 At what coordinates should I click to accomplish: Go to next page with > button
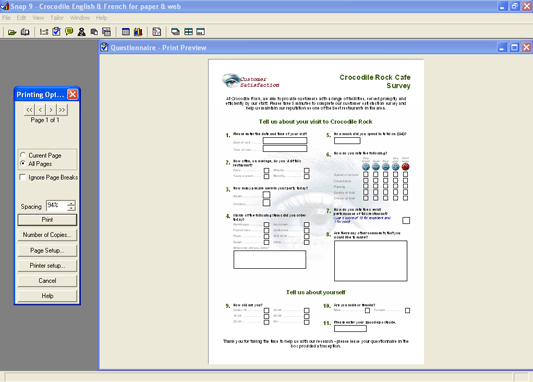pyautogui.click(x=51, y=110)
